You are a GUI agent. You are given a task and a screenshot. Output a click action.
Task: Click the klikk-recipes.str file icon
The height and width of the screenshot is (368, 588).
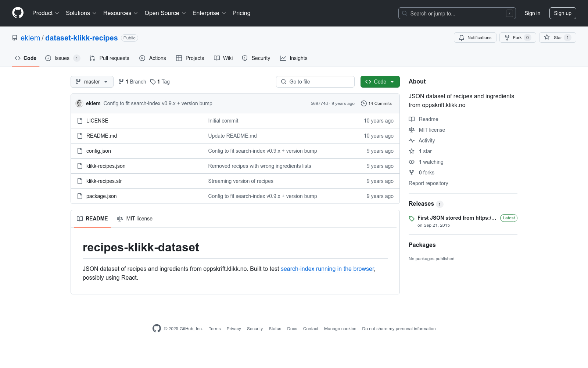point(80,181)
